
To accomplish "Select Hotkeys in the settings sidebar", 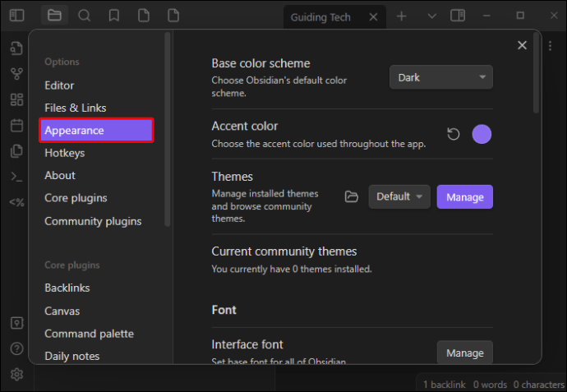I will [x=65, y=153].
